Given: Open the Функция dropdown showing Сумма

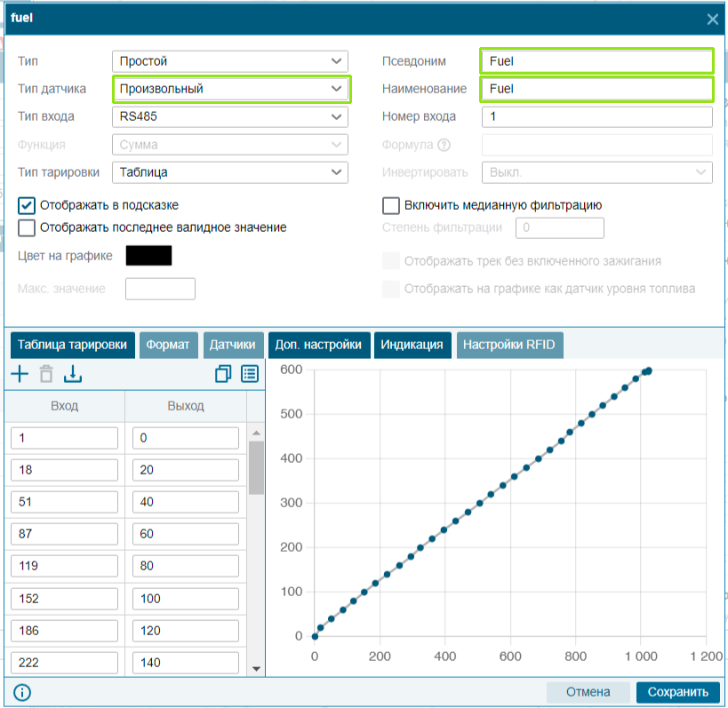Looking at the screenshot, I should tap(230, 145).
